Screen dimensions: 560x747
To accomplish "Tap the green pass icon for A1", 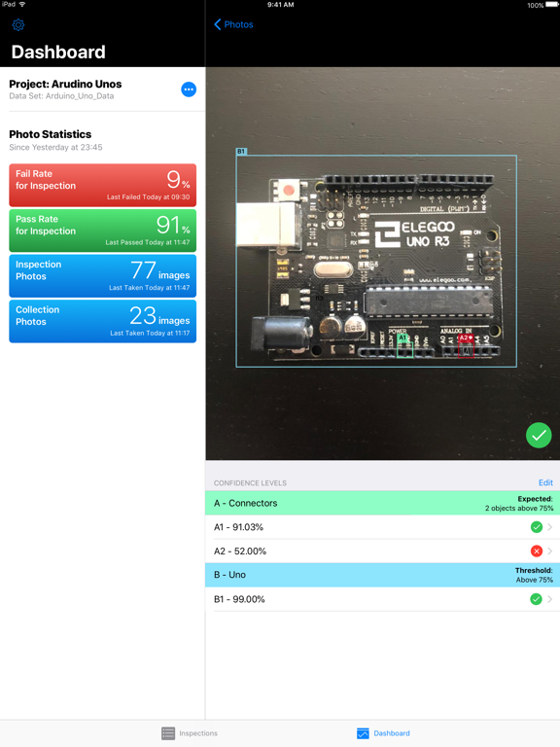I will click(537, 527).
